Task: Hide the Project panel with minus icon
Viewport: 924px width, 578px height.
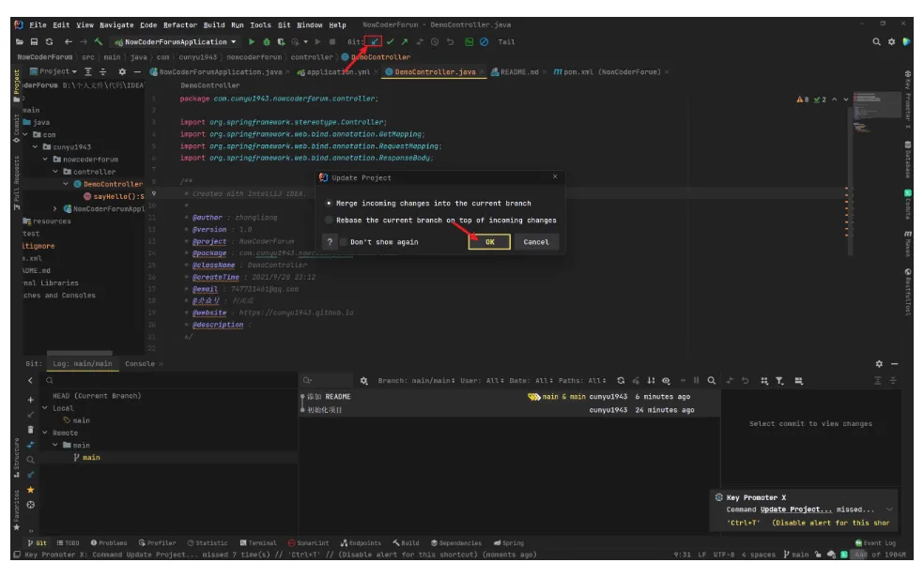Action: pos(137,72)
